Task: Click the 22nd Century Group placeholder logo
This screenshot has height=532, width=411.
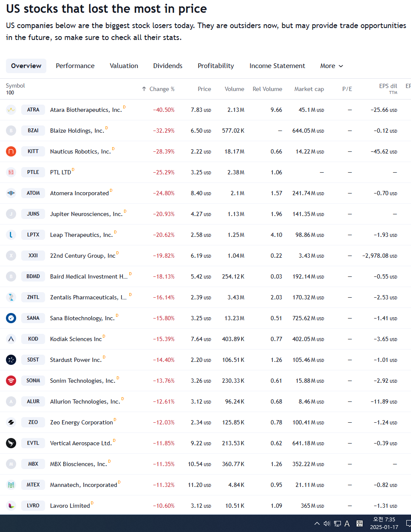Action: click(x=11, y=256)
